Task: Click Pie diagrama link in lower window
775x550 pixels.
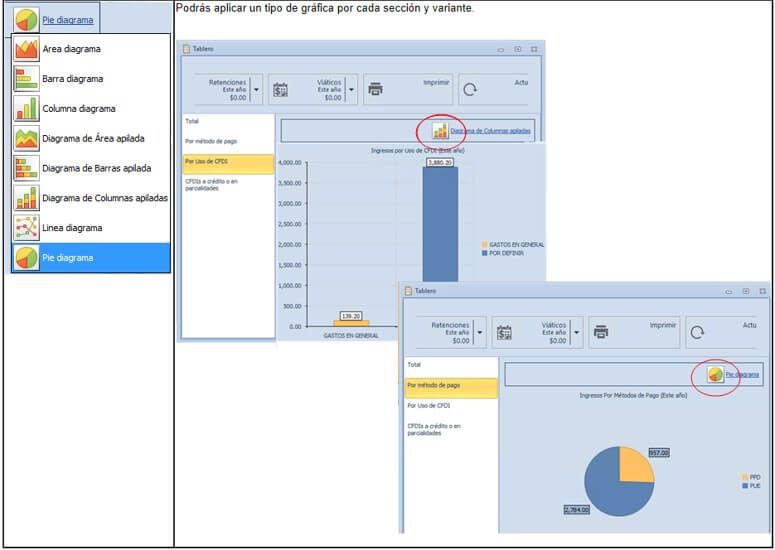Action: 742,375
